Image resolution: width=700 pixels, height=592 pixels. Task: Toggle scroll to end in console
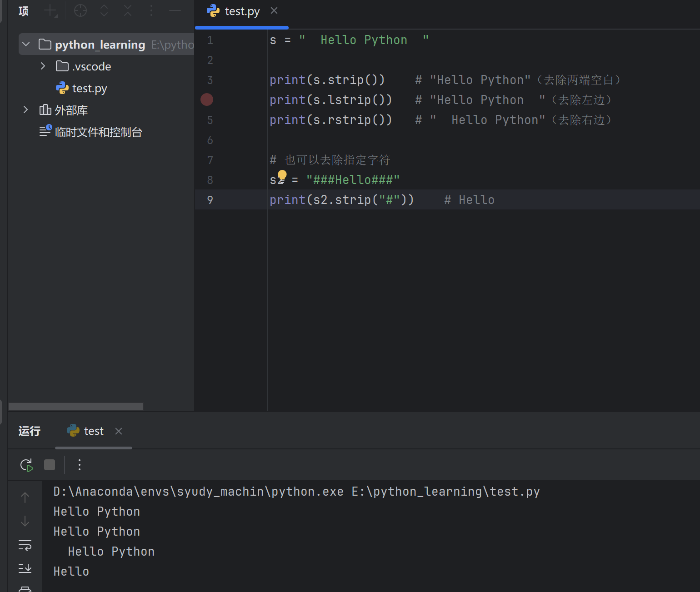(x=25, y=568)
